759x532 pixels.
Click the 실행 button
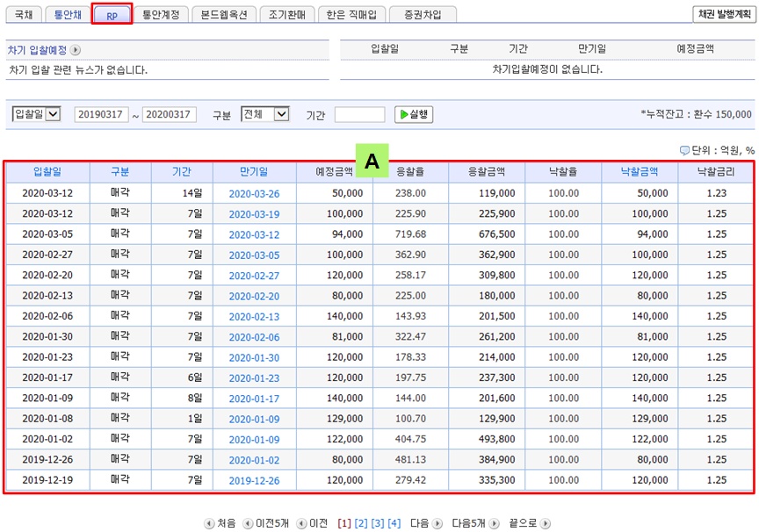click(x=414, y=115)
